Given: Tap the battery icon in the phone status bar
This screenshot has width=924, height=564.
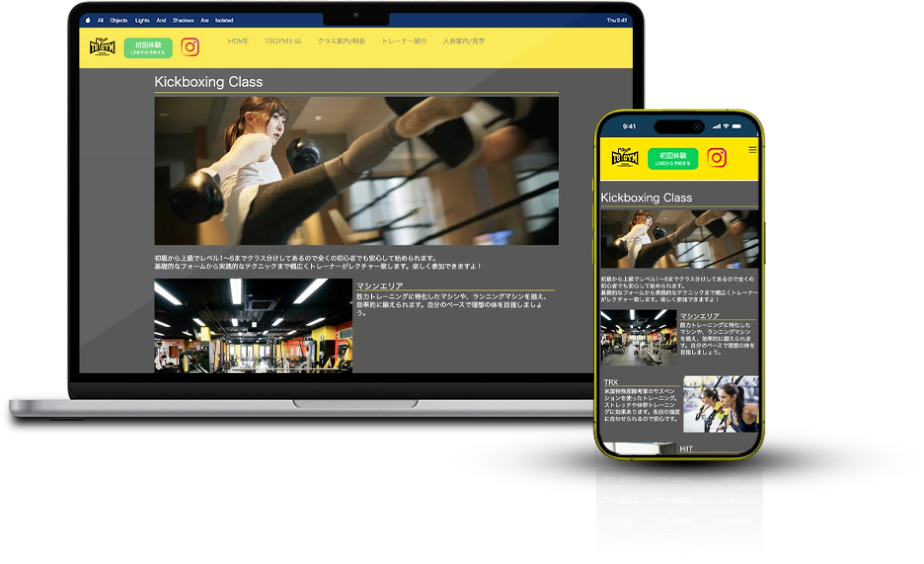Looking at the screenshot, I should click(737, 126).
